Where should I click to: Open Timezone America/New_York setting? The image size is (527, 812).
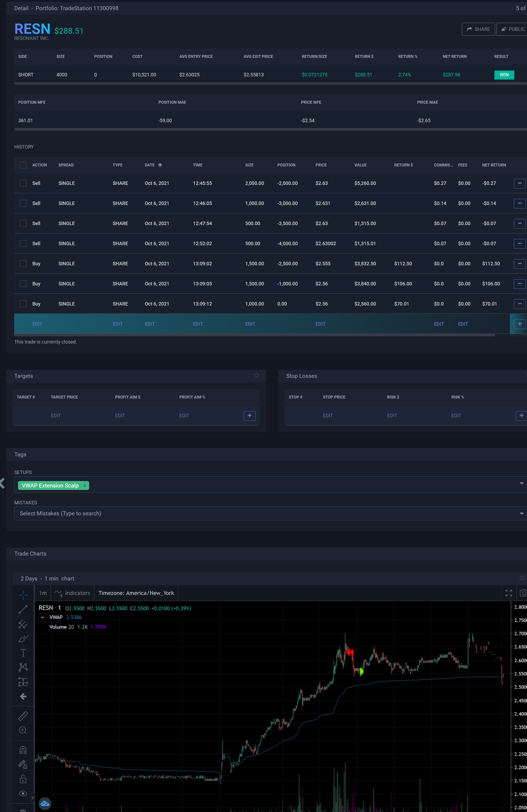pos(136,593)
